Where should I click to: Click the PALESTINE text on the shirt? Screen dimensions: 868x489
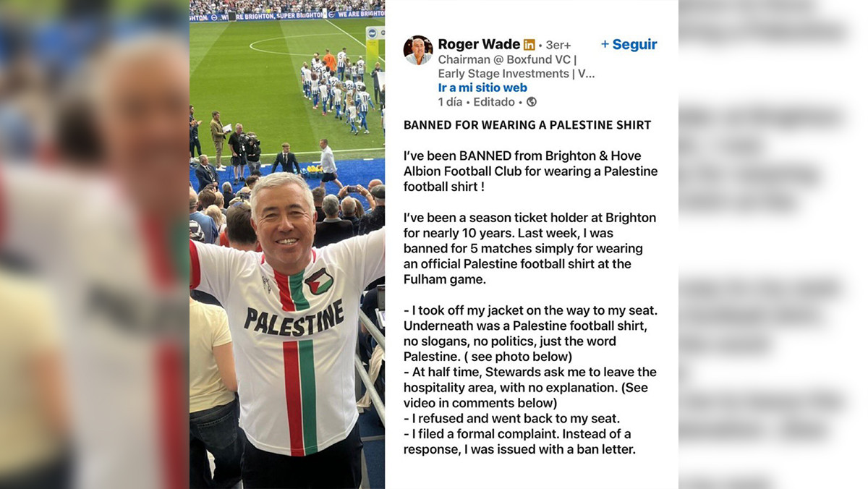click(294, 318)
